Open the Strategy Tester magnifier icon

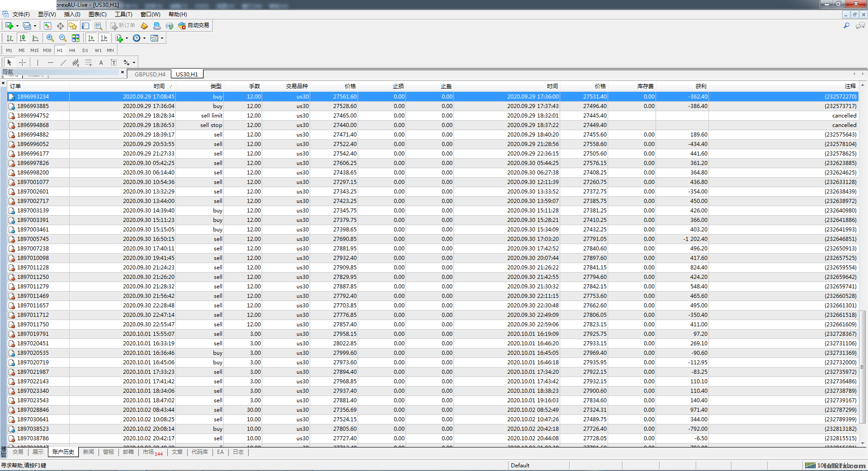98,26
